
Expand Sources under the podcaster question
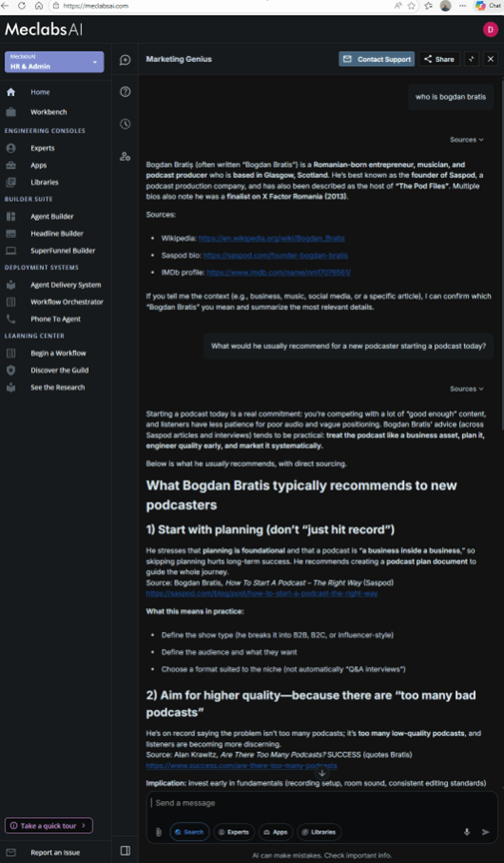467,389
